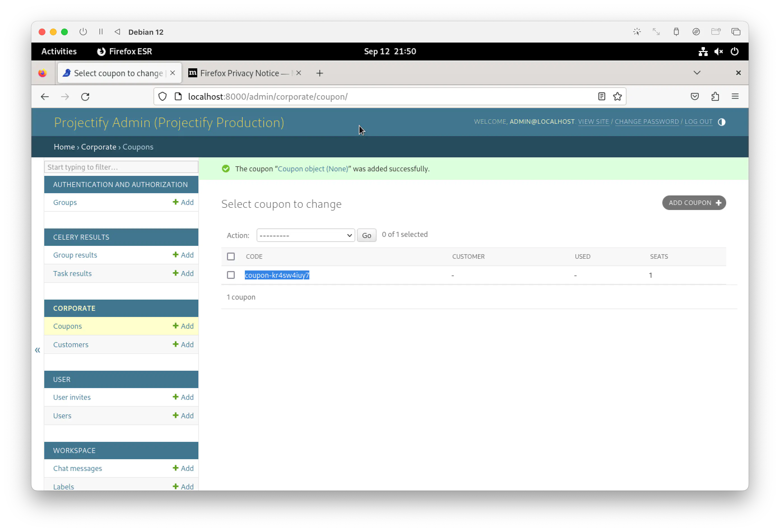Image resolution: width=780 pixels, height=532 pixels.
Task: Open the Action dropdown
Action: pyautogui.click(x=305, y=235)
